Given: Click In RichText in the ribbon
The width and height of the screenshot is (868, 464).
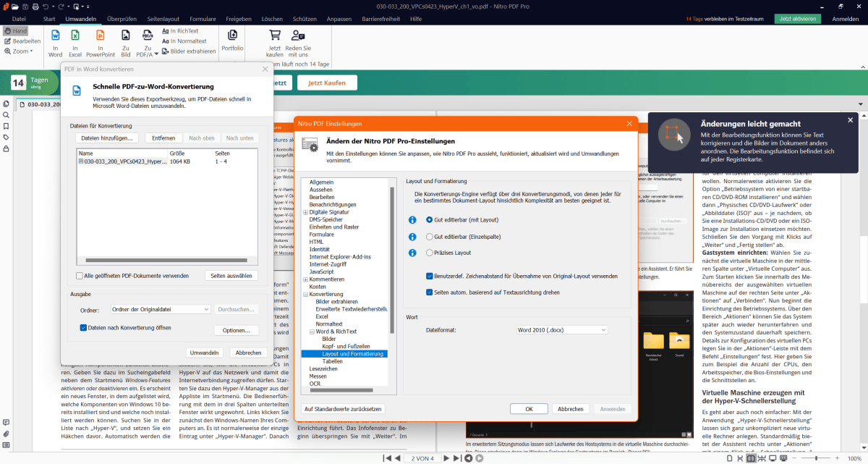Looking at the screenshot, I should [179, 31].
